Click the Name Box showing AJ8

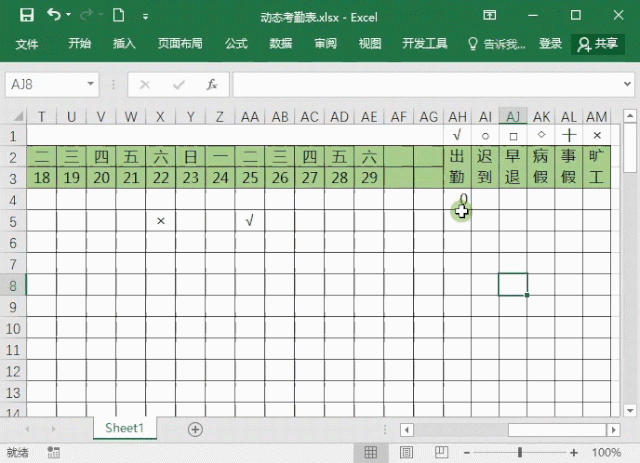pyautogui.click(x=46, y=85)
